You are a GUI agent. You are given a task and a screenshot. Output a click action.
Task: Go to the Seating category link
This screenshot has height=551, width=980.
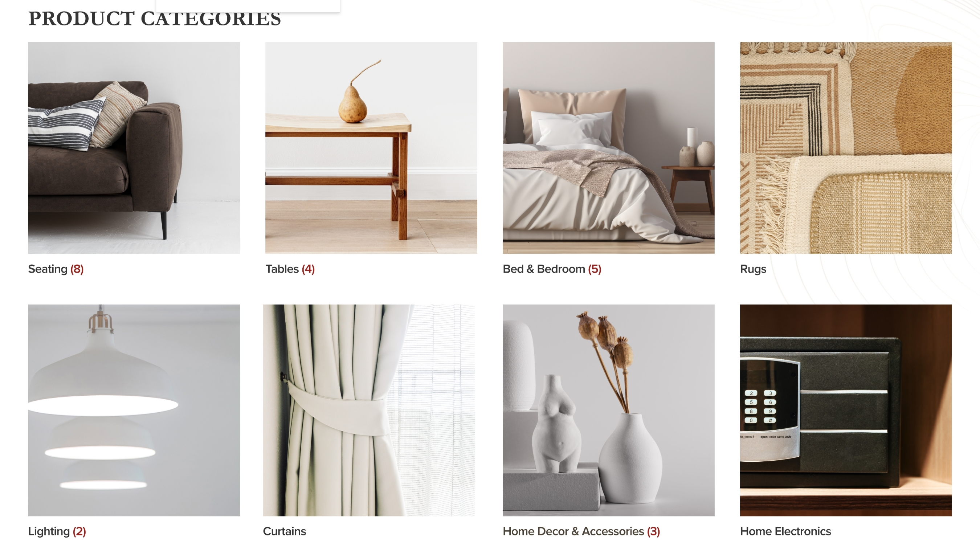(x=56, y=269)
